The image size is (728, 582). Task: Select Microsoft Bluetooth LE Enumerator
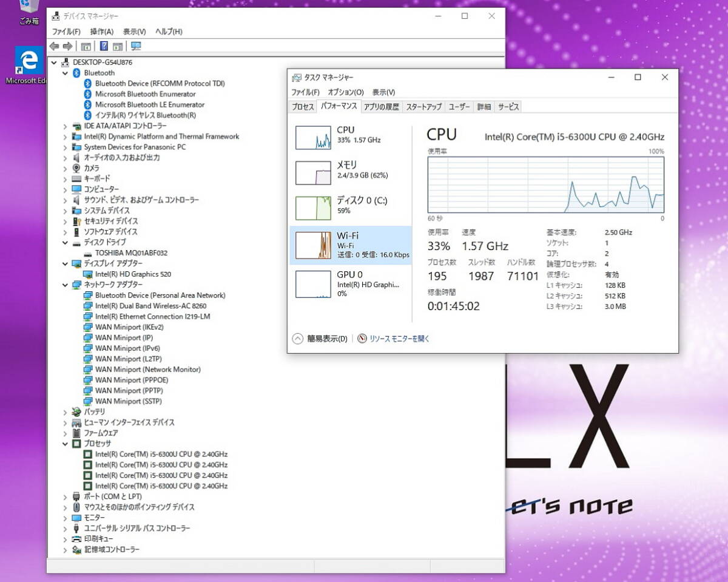point(150,104)
